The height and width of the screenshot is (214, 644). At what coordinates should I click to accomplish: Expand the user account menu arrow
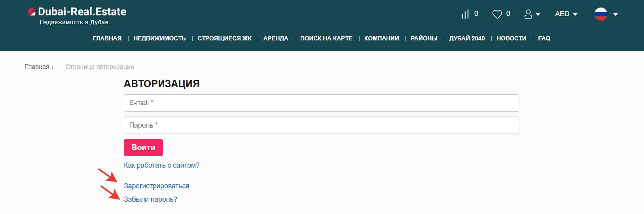pyautogui.click(x=538, y=14)
